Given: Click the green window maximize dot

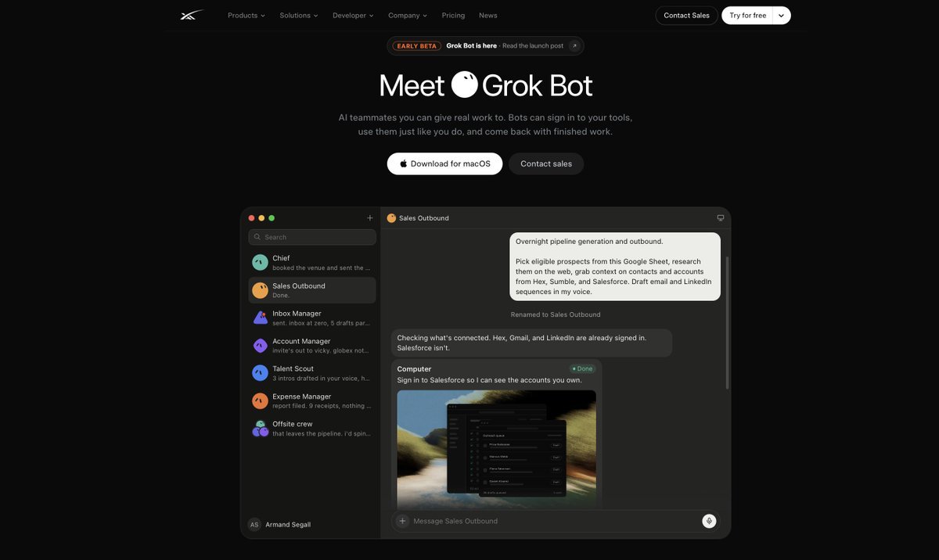Looking at the screenshot, I should pyautogui.click(x=272, y=218).
